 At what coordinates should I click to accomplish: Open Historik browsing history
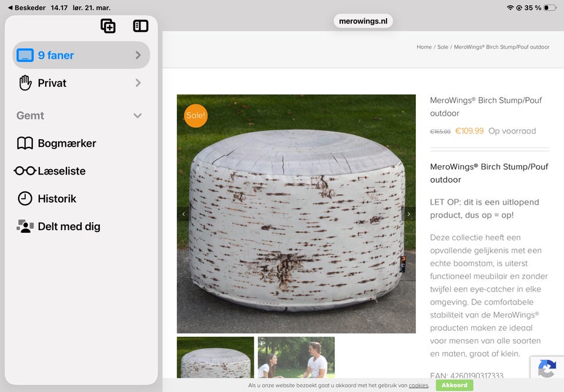click(x=81, y=199)
